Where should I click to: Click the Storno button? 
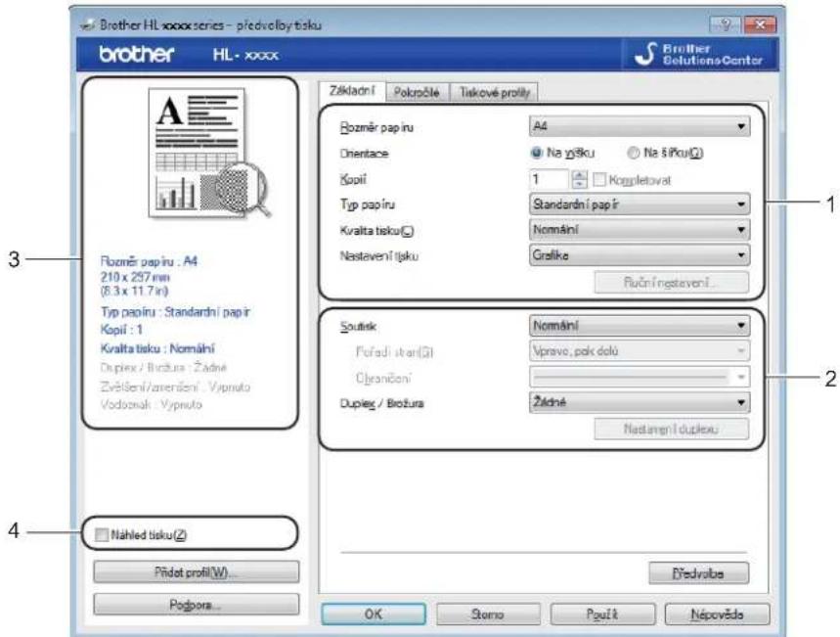point(488,614)
